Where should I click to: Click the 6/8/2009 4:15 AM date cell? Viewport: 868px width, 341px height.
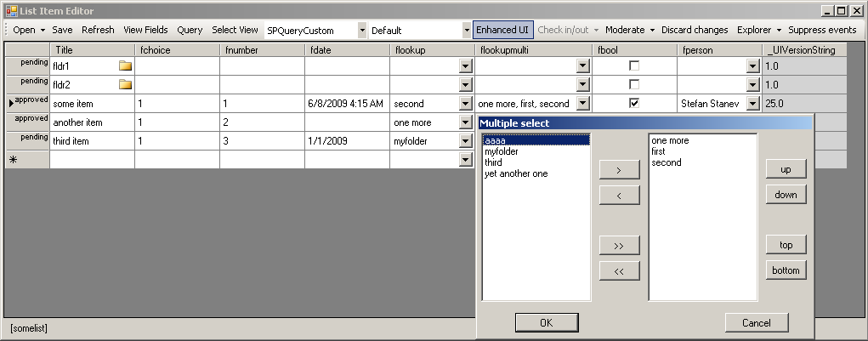(347, 104)
